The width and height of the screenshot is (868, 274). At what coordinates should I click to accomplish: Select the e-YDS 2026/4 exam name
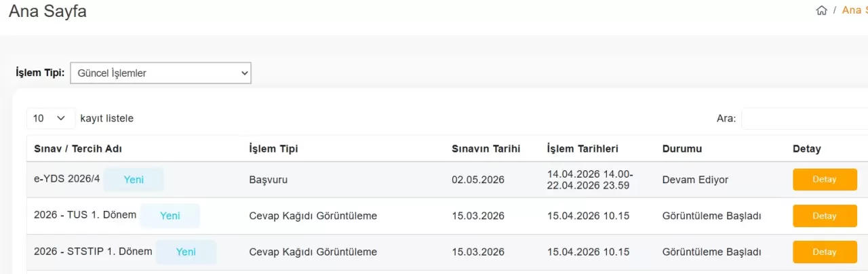pyautogui.click(x=67, y=179)
